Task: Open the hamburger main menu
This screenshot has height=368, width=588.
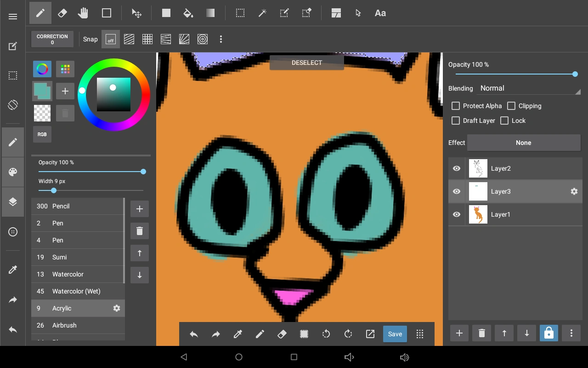Action: (13, 17)
